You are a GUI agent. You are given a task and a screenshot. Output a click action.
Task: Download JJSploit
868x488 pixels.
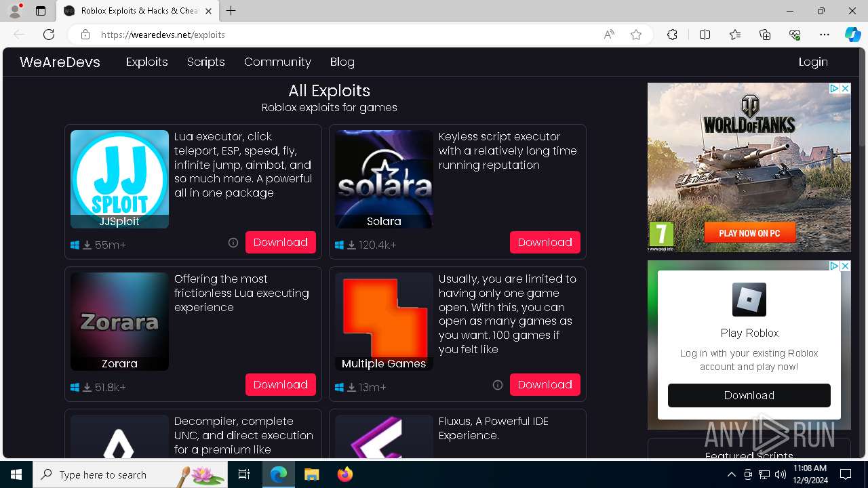coord(281,242)
